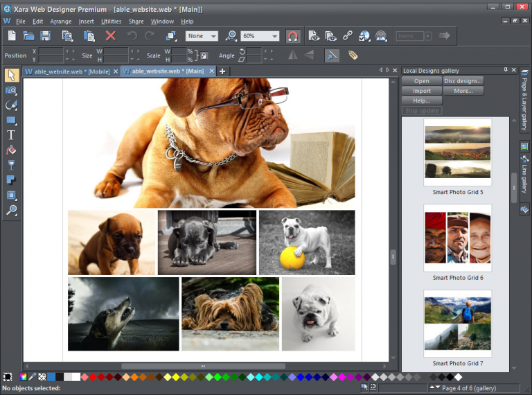
Task: Click the Disc designs... button
Action: coord(463,81)
